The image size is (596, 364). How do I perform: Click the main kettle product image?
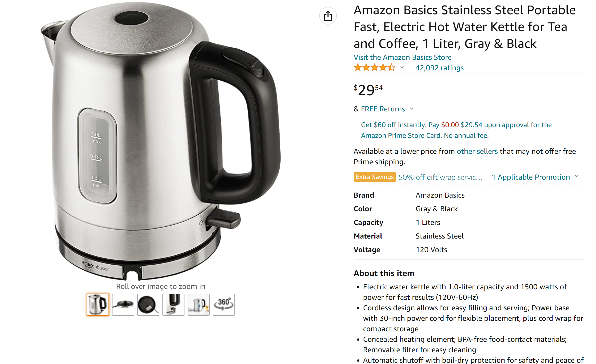point(161,141)
